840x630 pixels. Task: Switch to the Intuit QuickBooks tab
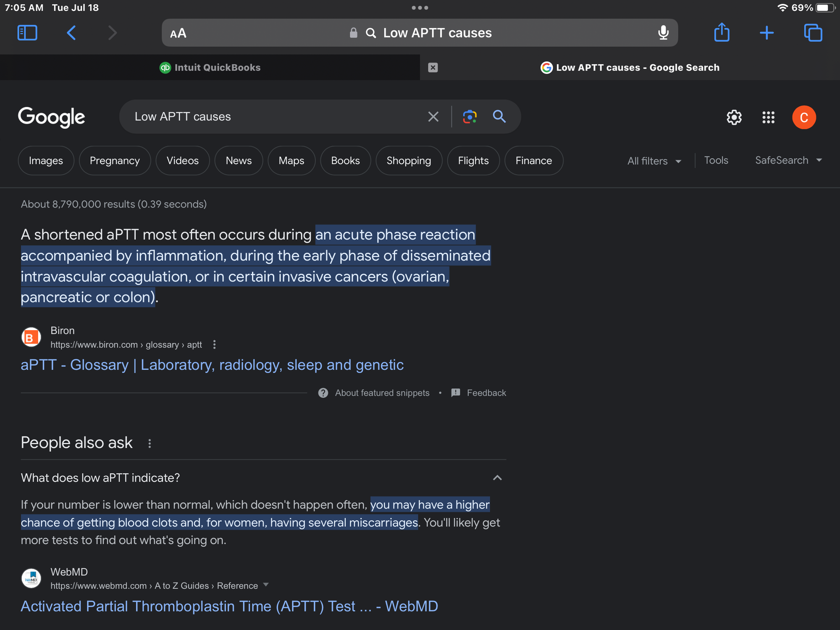click(210, 67)
